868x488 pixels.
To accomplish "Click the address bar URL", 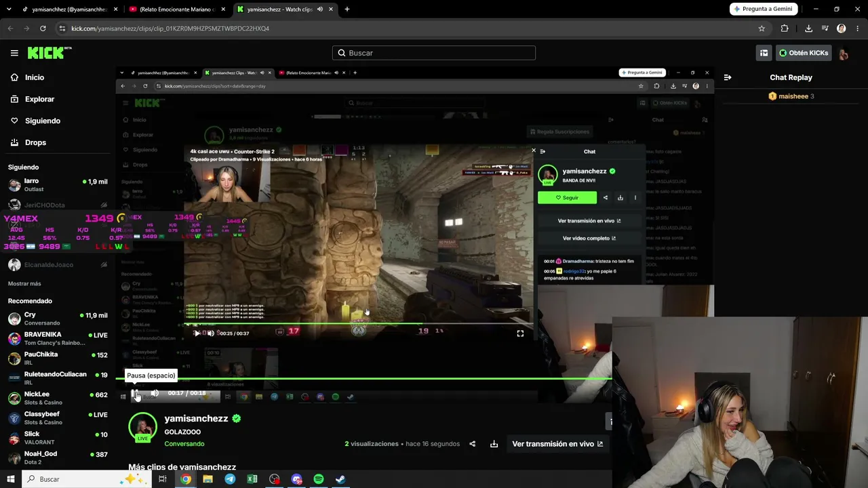I will (x=170, y=28).
